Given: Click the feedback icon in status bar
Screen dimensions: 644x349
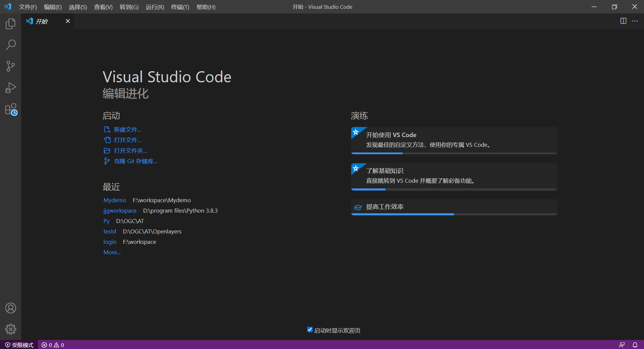Looking at the screenshot, I should (x=622, y=345).
